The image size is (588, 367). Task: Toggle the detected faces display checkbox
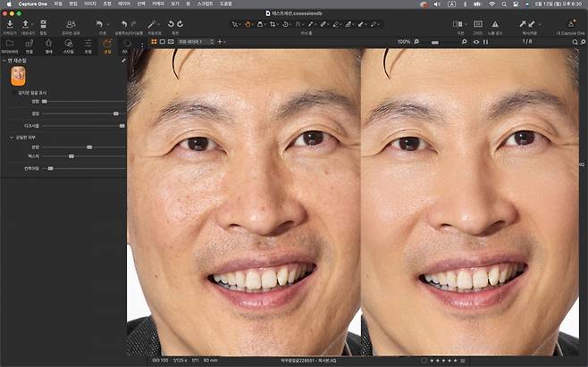(x=13, y=92)
